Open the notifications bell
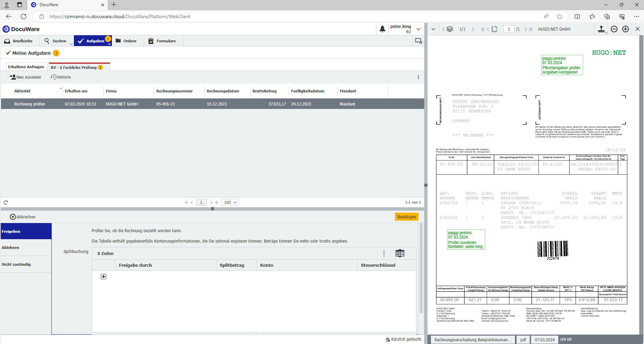This screenshot has height=344, width=644. point(382,29)
